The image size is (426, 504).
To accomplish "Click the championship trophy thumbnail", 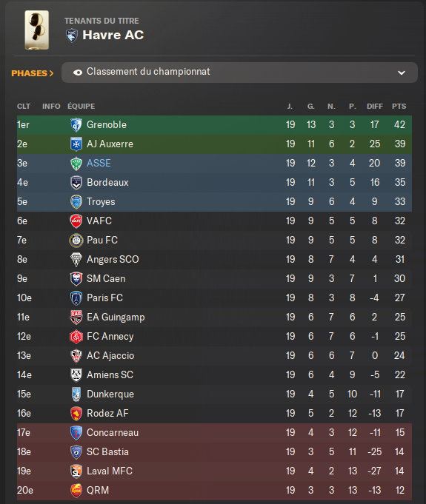I will (x=37, y=30).
